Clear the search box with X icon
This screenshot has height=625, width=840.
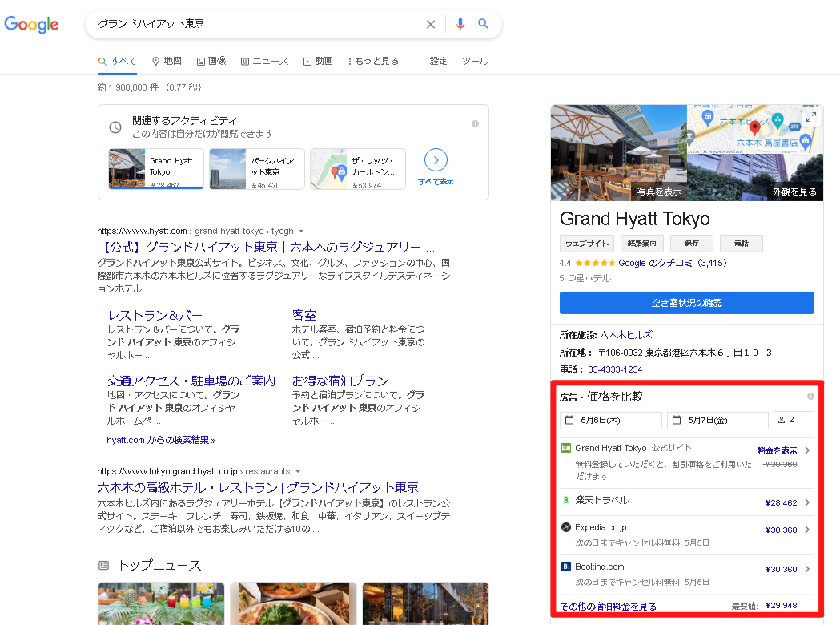point(431,24)
